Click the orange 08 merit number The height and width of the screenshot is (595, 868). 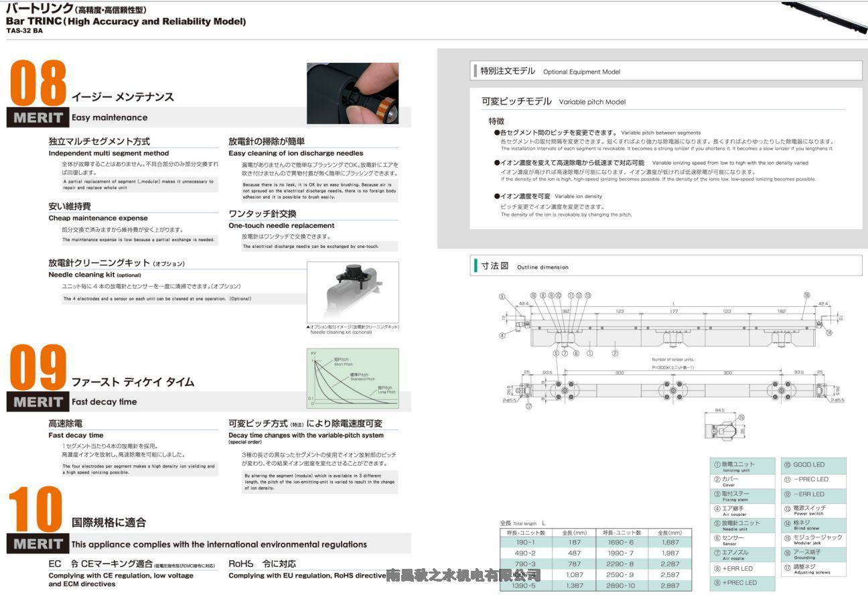point(39,83)
